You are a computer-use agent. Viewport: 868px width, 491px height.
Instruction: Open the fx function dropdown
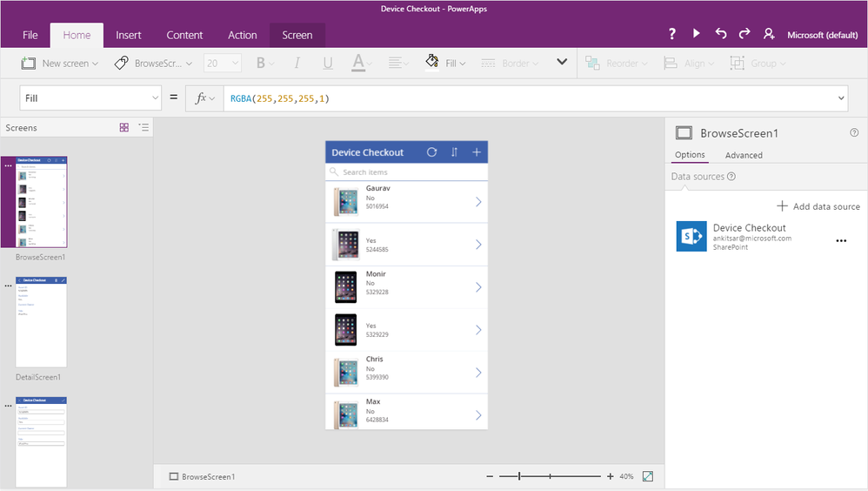[204, 98]
